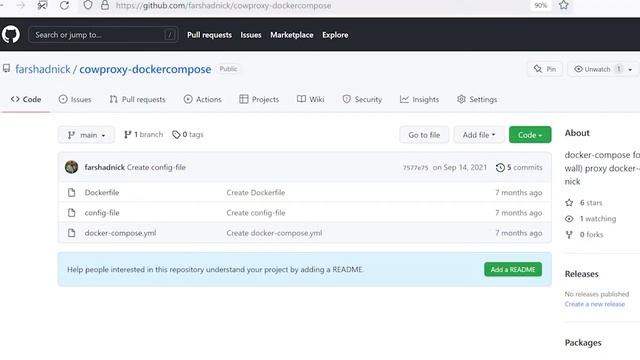The height and width of the screenshot is (360, 640).
Task: Go forward with browser arrow
Action: pyautogui.click(x=20, y=6)
